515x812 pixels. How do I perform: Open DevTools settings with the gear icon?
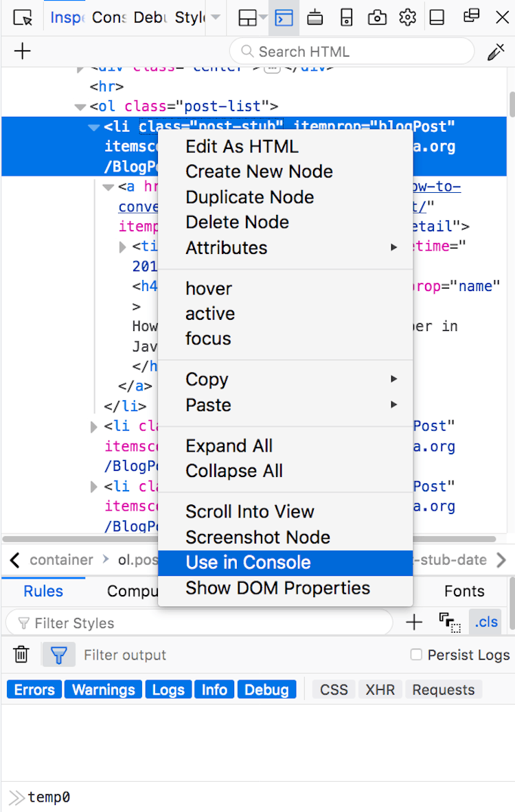(408, 17)
